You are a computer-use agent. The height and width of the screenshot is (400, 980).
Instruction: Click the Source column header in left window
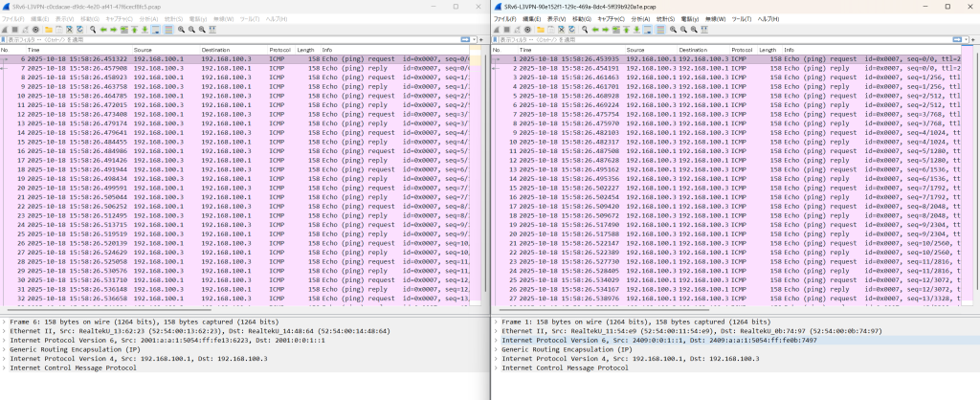tap(144, 49)
